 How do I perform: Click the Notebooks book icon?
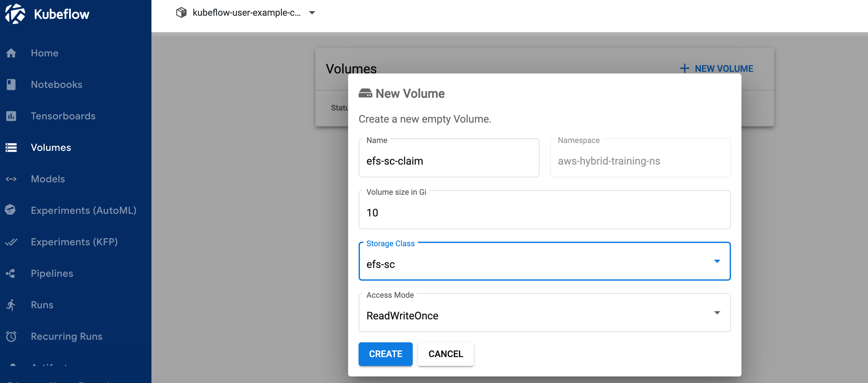pos(11,84)
